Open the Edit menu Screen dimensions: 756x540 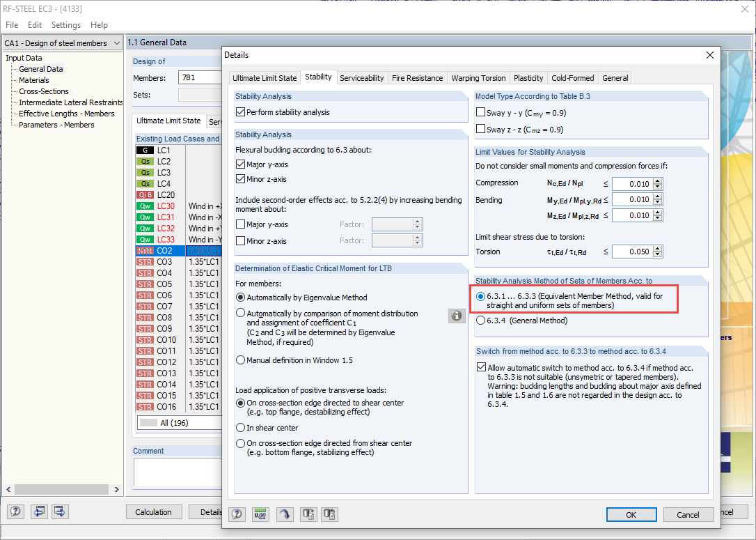point(35,25)
